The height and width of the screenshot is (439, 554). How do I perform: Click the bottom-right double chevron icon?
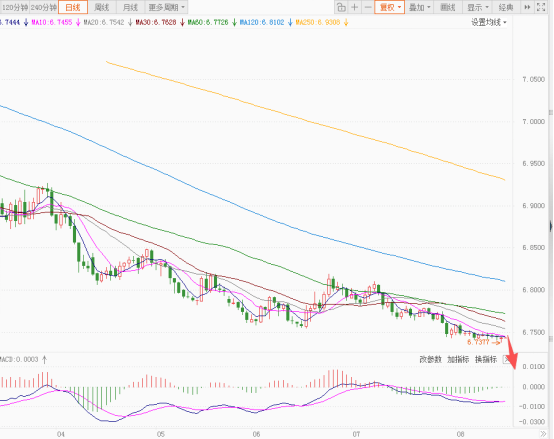click(x=543, y=434)
